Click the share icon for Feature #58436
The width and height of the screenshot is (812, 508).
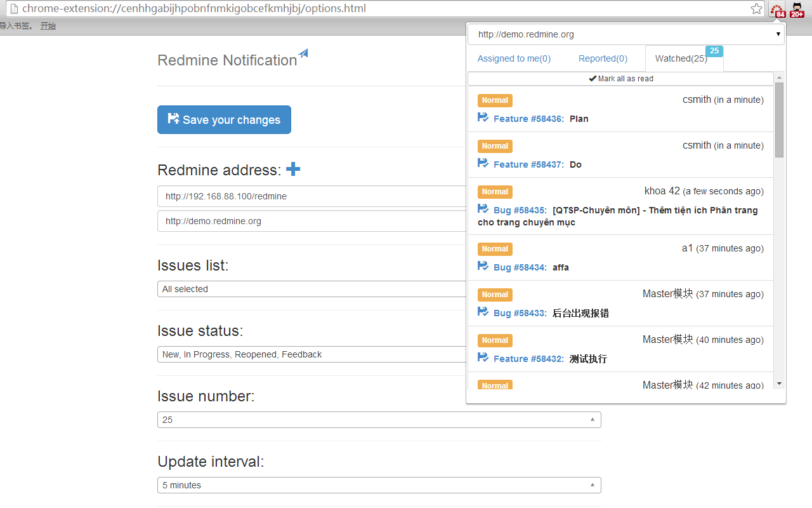(x=483, y=117)
